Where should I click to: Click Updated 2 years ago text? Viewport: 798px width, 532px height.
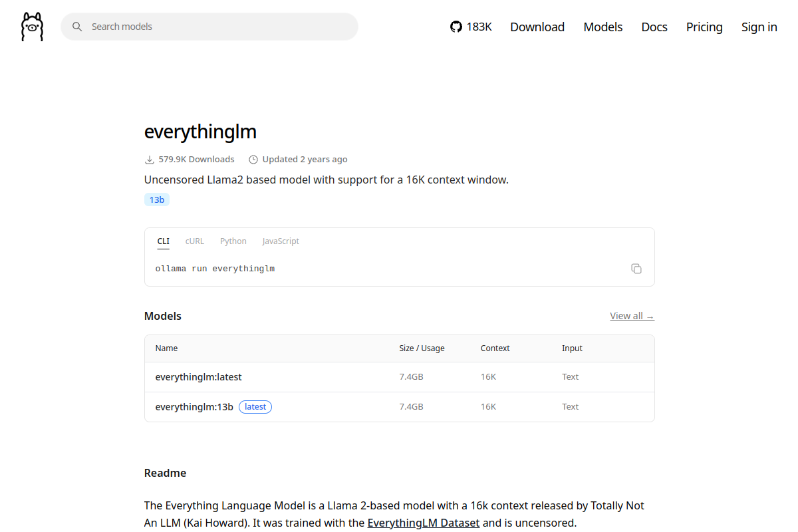coord(305,160)
